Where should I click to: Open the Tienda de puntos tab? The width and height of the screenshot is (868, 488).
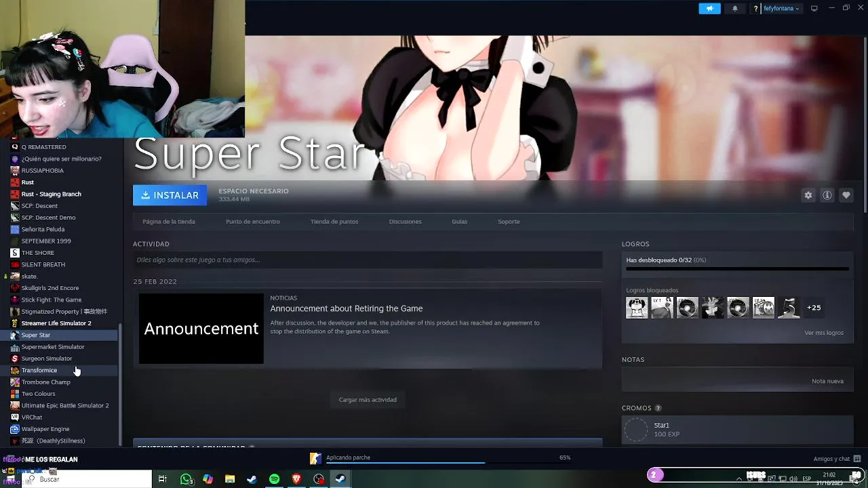pos(334,222)
